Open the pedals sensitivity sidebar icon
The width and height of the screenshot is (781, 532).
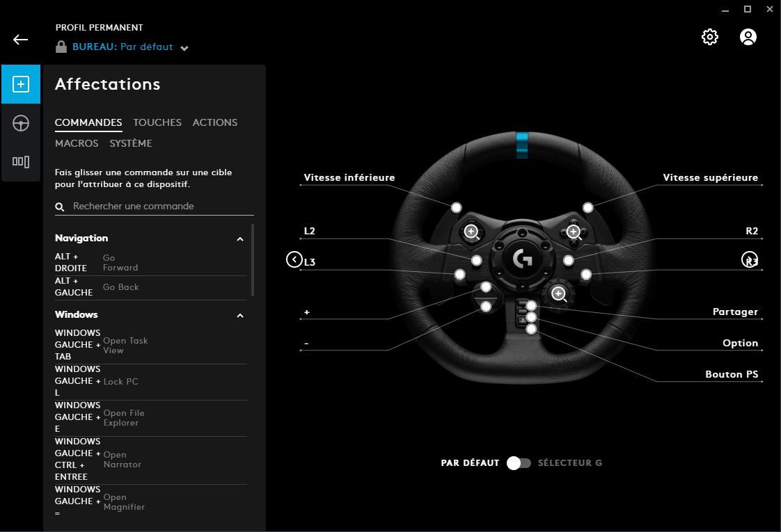coord(21,162)
